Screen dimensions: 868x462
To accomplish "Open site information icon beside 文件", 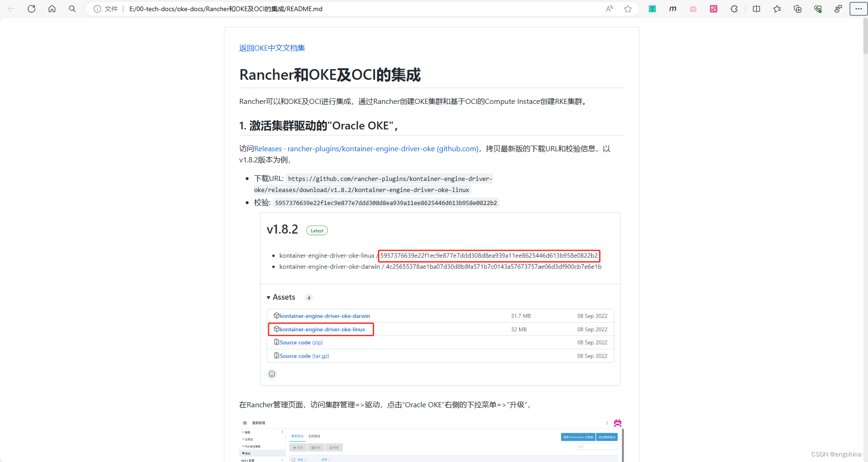I will point(97,9).
